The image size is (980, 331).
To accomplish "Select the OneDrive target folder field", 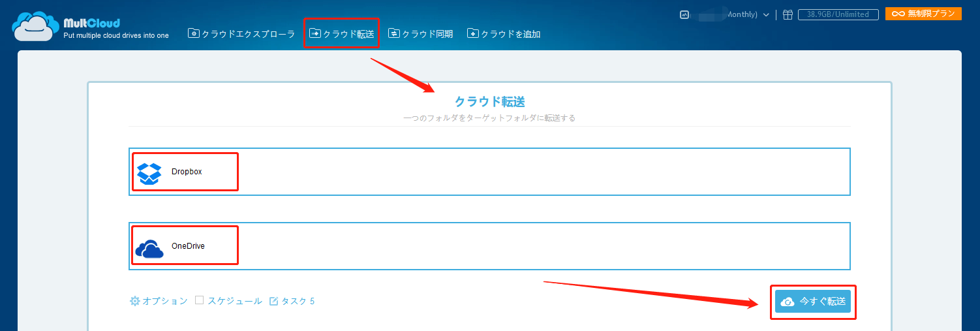I will click(489, 246).
